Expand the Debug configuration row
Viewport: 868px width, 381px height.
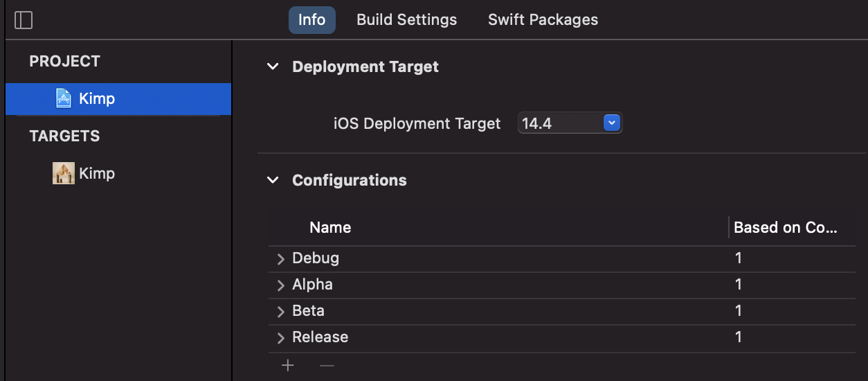click(280, 258)
